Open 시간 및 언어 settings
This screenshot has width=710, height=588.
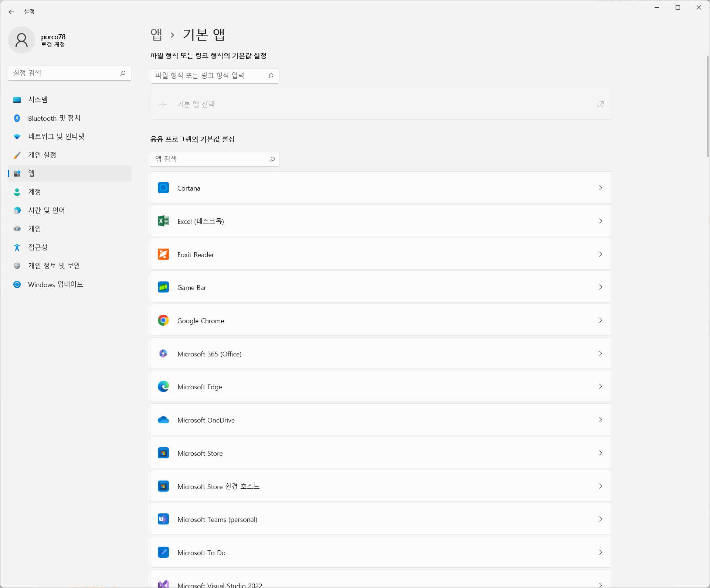(69, 211)
